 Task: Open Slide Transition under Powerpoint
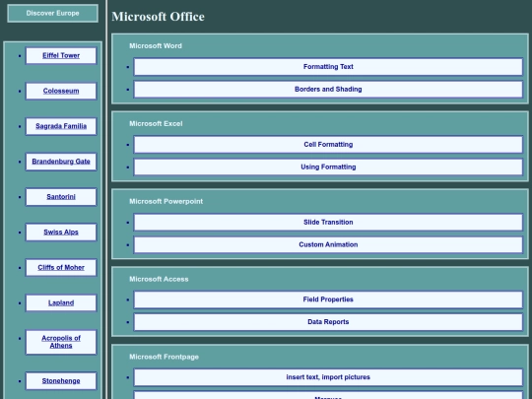coord(328,223)
